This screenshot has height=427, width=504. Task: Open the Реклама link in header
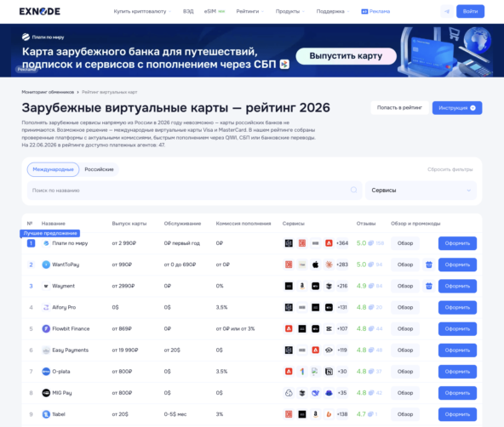pos(375,12)
